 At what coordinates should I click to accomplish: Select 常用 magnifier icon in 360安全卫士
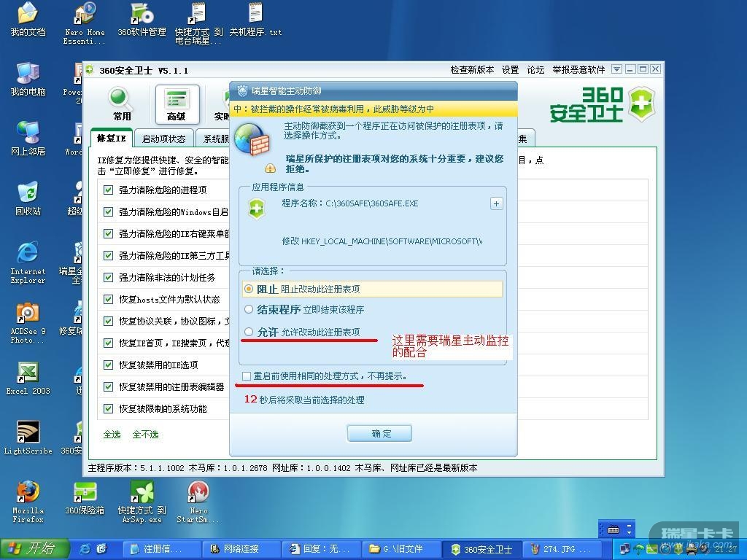click(x=121, y=104)
